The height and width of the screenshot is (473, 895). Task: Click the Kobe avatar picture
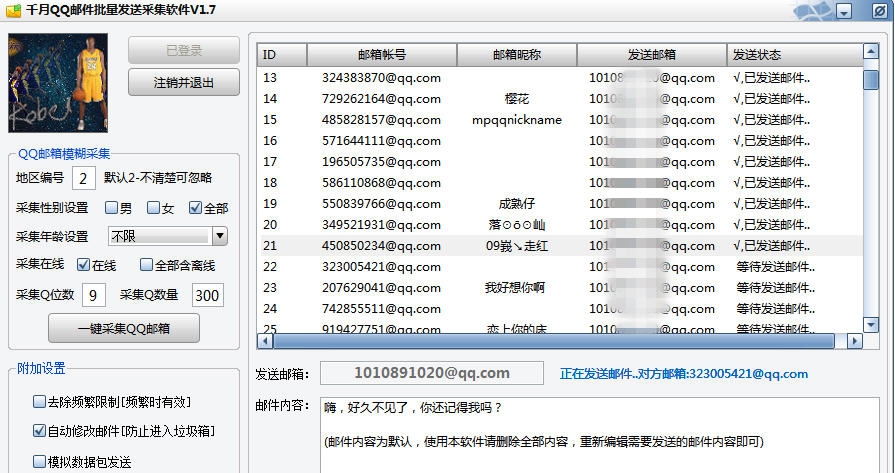coord(58,83)
